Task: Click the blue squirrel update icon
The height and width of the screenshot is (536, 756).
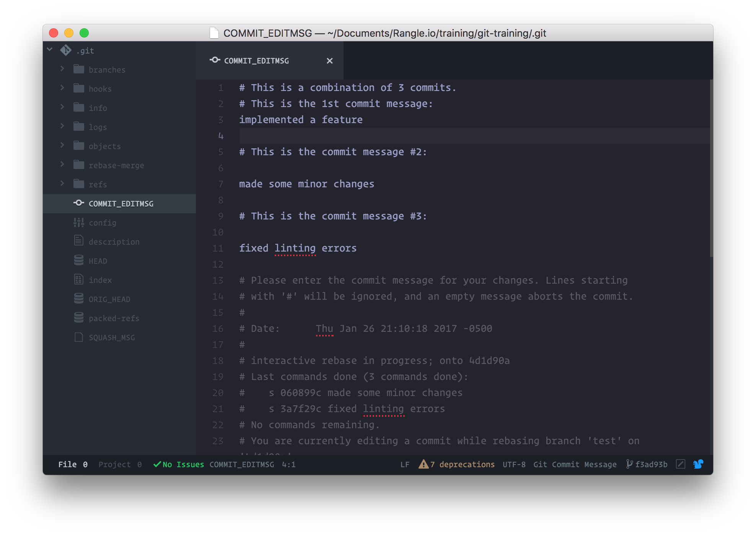Action: click(698, 464)
